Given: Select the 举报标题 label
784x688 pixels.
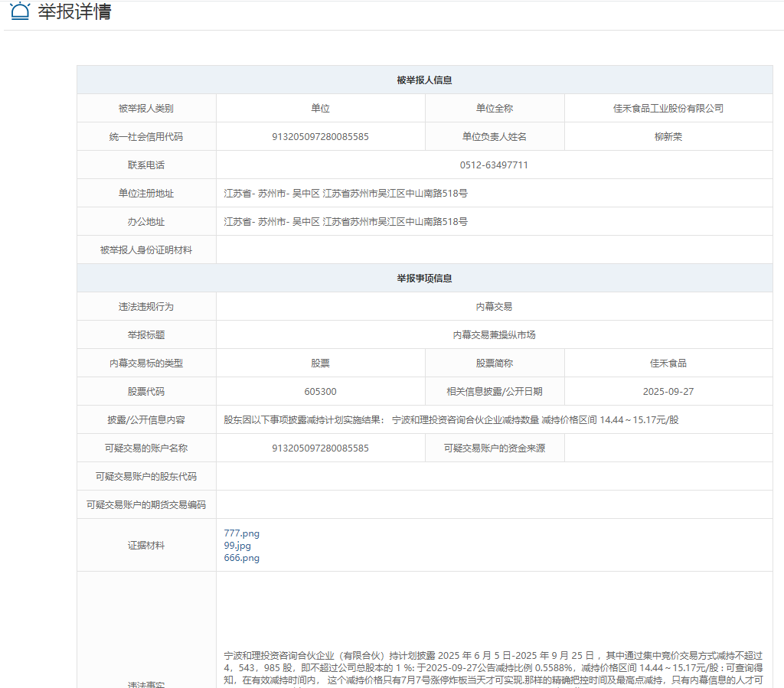Looking at the screenshot, I should coord(146,335).
